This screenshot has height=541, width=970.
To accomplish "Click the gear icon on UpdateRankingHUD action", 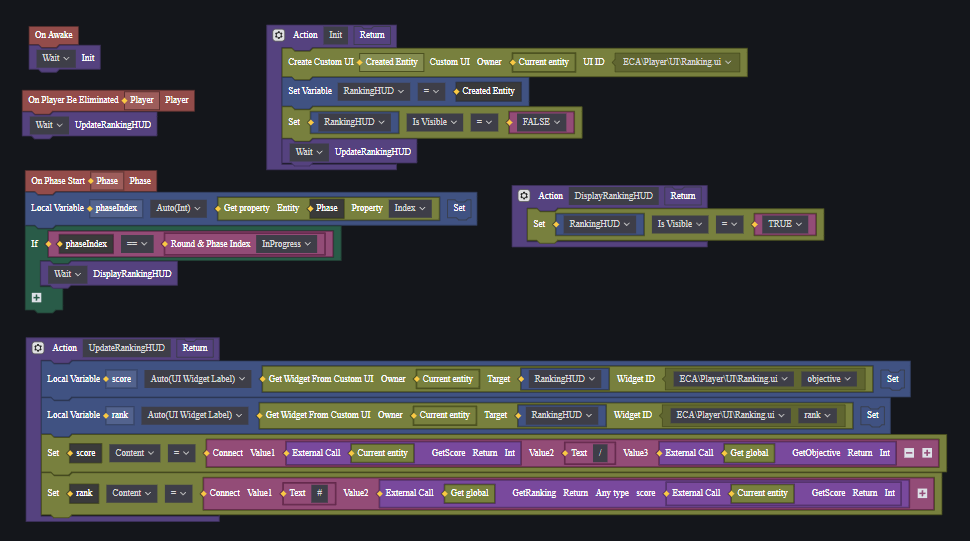I will [38, 348].
